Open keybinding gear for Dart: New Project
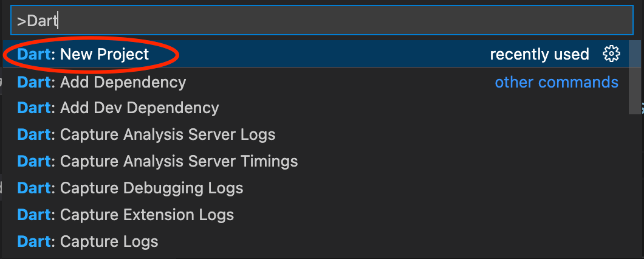The height and width of the screenshot is (259, 644). tap(611, 54)
